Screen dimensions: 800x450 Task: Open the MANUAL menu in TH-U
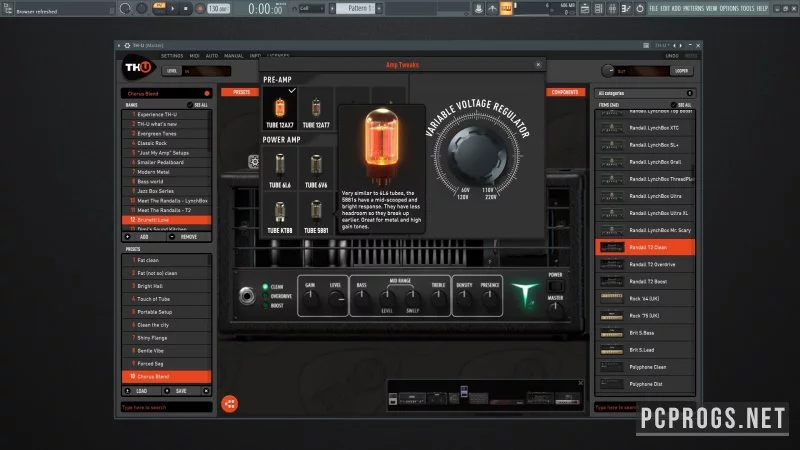233,56
